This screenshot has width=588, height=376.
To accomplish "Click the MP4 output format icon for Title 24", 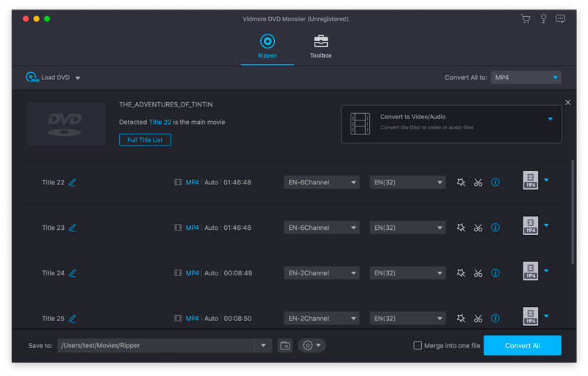I will click(530, 271).
